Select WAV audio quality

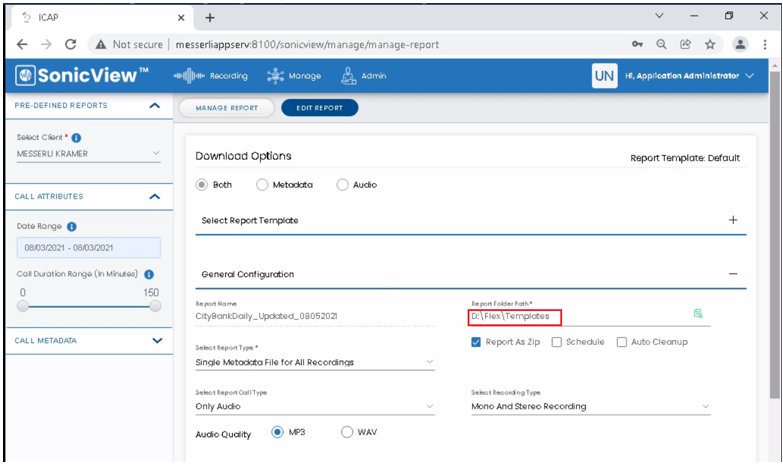point(347,432)
